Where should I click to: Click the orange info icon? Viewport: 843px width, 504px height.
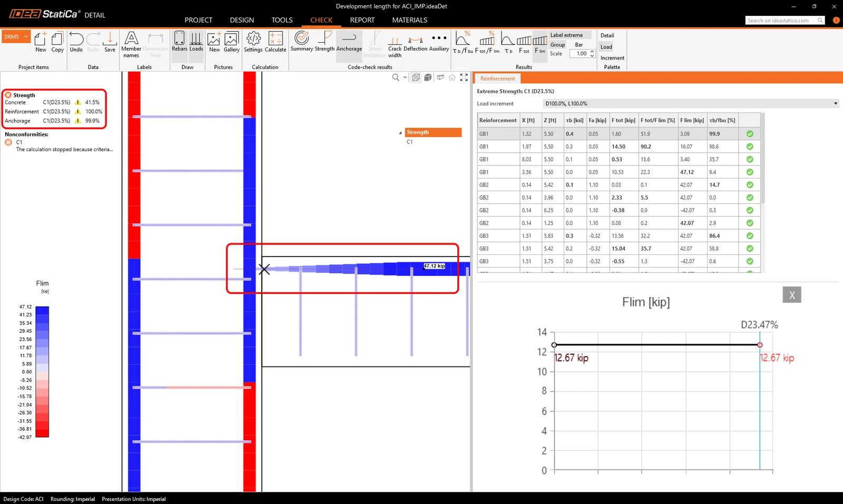pos(836,21)
